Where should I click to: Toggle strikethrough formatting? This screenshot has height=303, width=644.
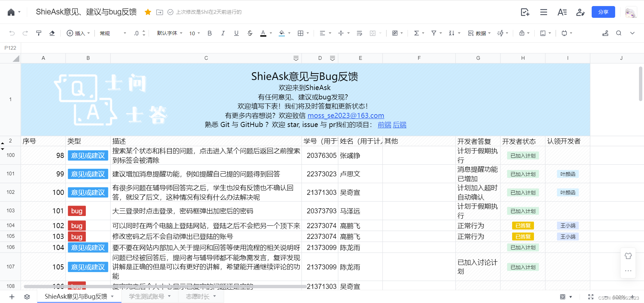[250, 33]
